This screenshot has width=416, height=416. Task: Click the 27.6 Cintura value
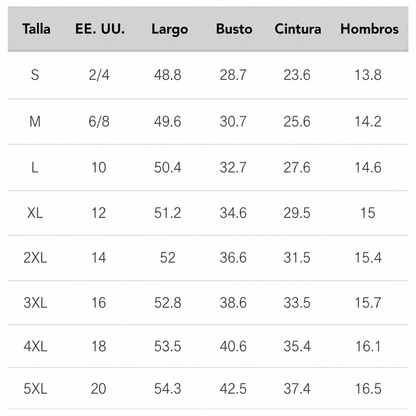[x=297, y=167]
